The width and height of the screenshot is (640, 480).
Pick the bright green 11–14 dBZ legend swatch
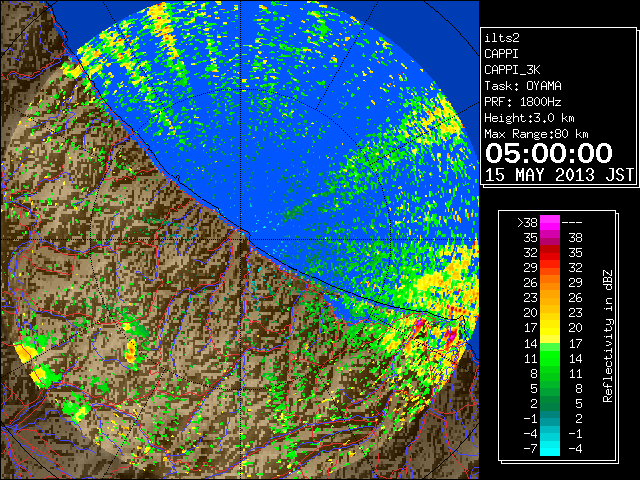click(x=550, y=358)
